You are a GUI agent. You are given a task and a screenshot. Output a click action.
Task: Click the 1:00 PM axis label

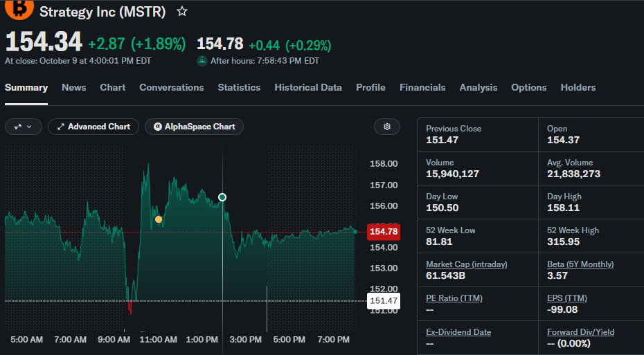202,340
